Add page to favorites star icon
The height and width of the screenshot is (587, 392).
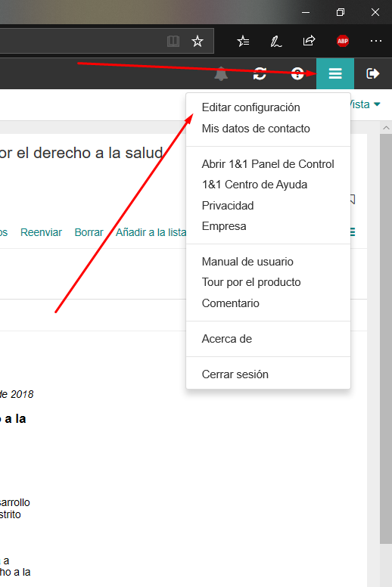coord(198,41)
